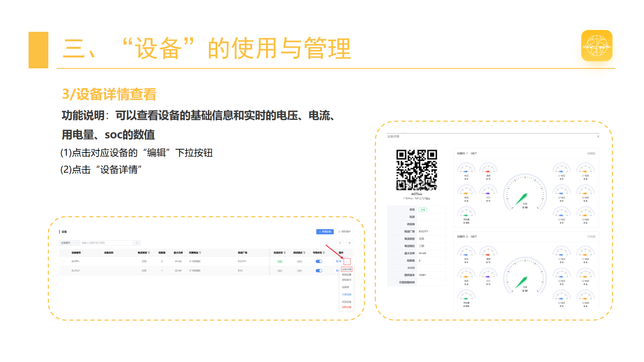Image resolution: width=644 pixels, height=362 pixels.
Task: Click the blue 新增设备 button
Action: 325,232
